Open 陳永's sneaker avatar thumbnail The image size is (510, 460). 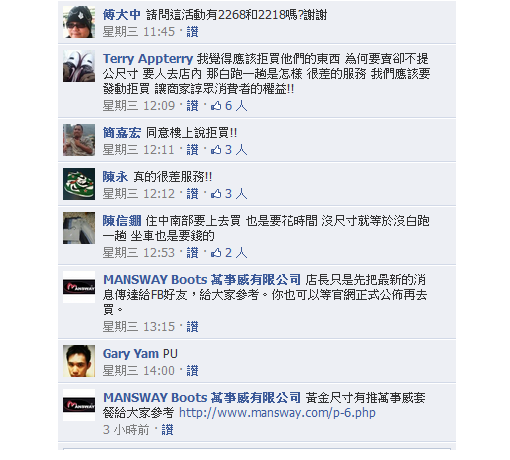79,184
